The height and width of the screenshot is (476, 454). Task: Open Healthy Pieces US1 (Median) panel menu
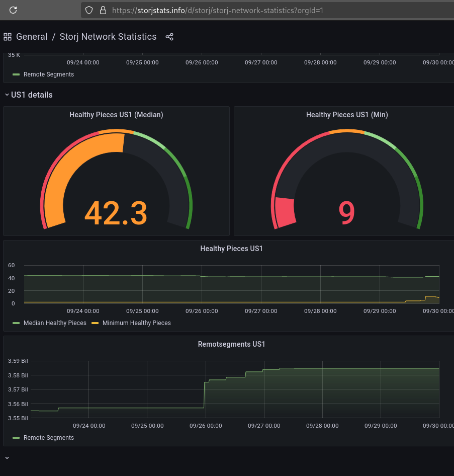(x=116, y=115)
